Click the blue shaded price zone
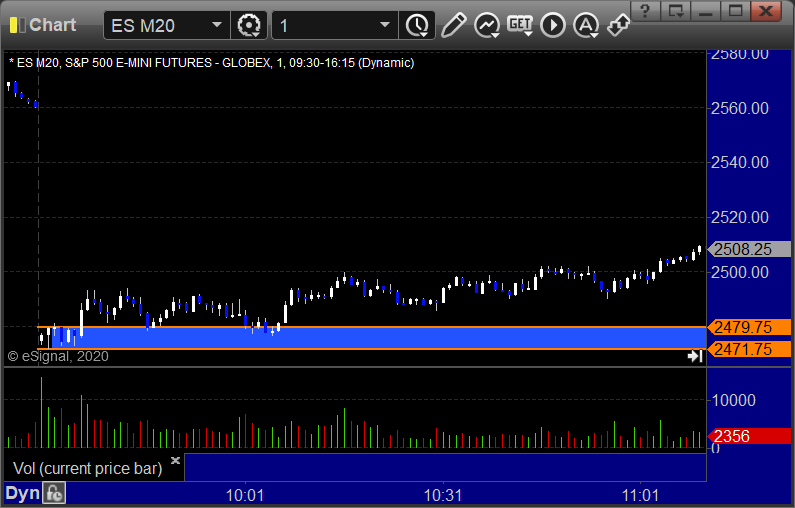This screenshot has height=508, width=795. click(400, 338)
